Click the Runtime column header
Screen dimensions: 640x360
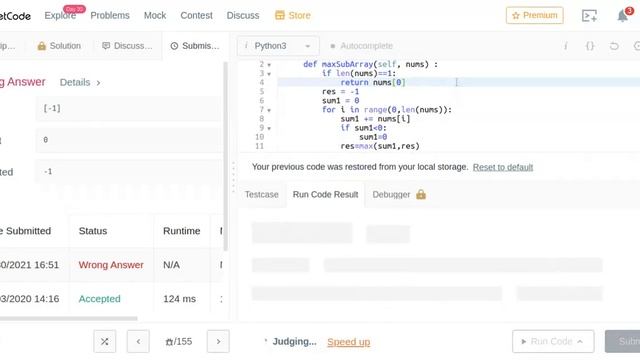(x=182, y=231)
